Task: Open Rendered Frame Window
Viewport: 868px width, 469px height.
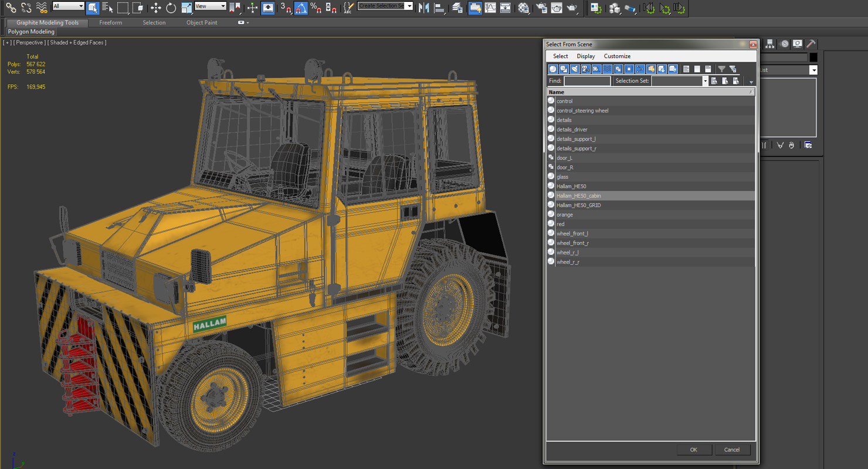Action: click(x=557, y=8)
